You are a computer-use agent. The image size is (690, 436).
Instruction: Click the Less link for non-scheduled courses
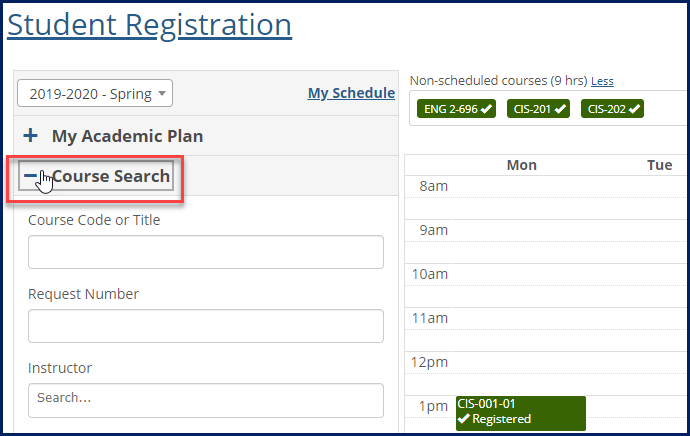point(602,81)
